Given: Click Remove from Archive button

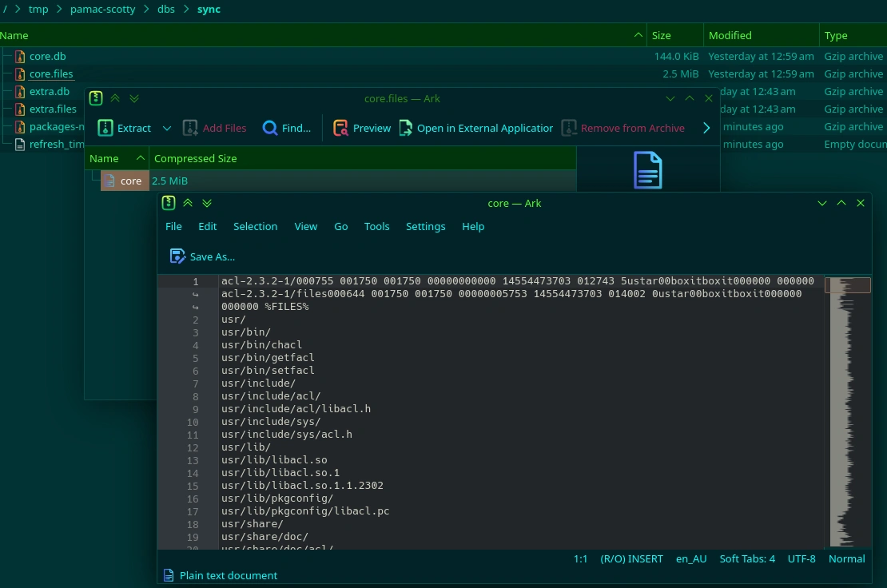Looking at the screenshot, I should tap(623, 129).
